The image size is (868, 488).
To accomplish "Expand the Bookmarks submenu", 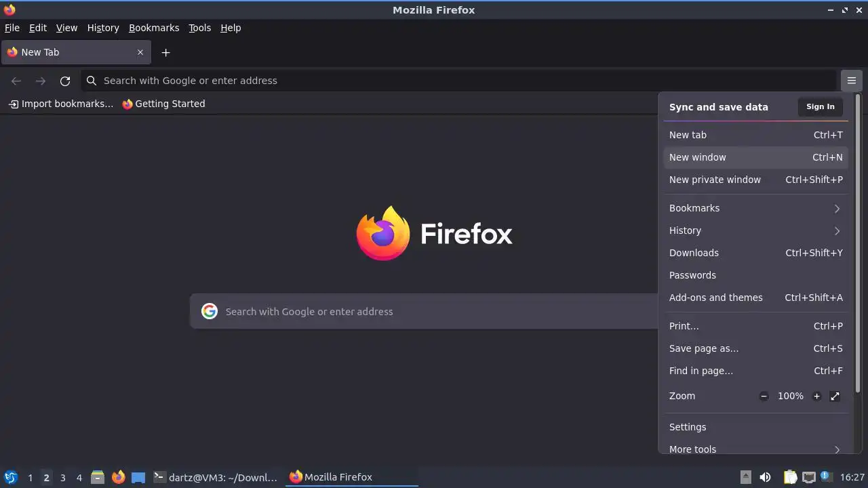I will [755, 208].
